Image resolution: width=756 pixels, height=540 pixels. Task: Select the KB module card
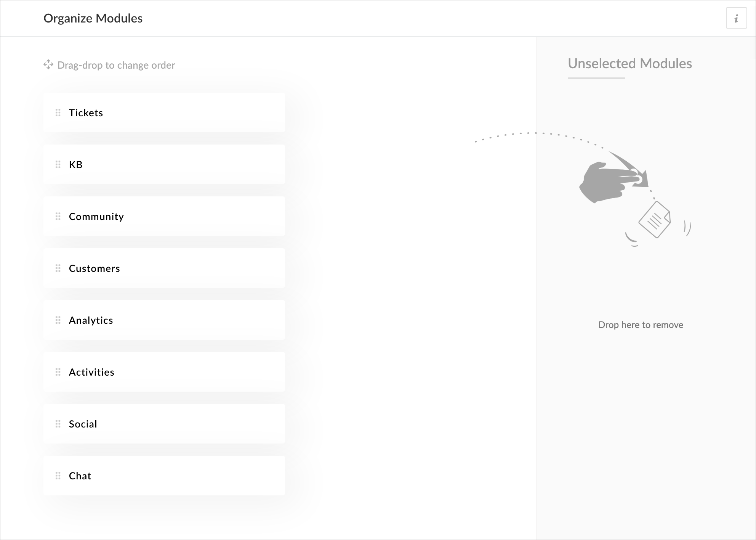click(x=164, y=164)
